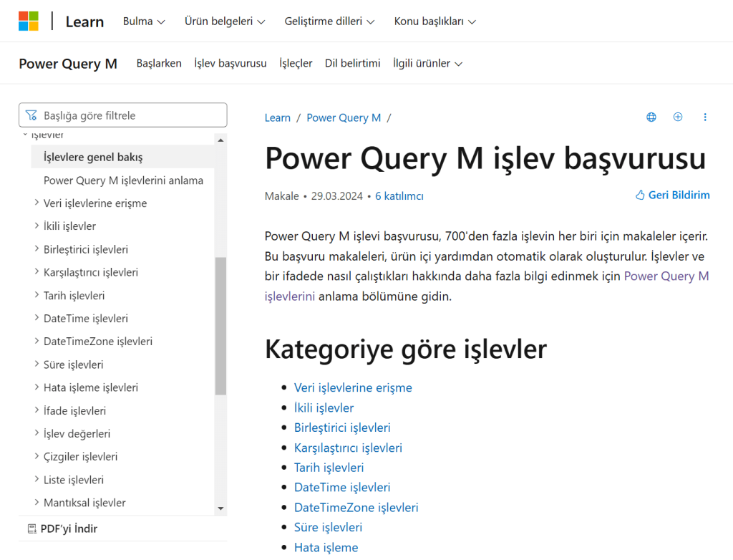Go to Başlarken tab
Viewport: 733px width, 560px height.
[x=159, y=63]
